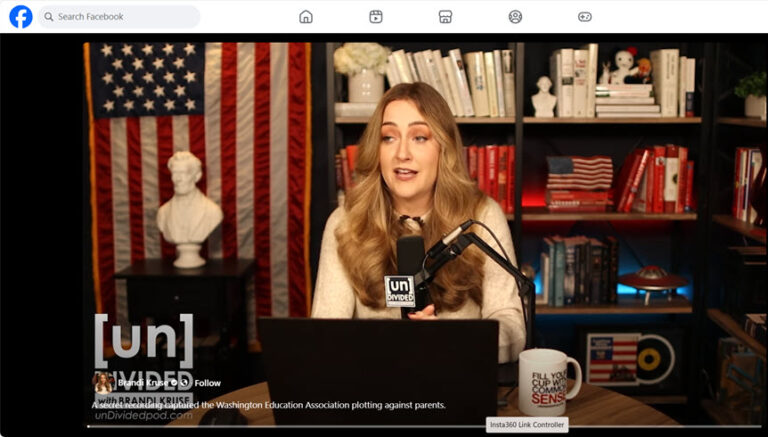
Task: Open the Marketplace tab icon
Action: (x=445, y=17)
